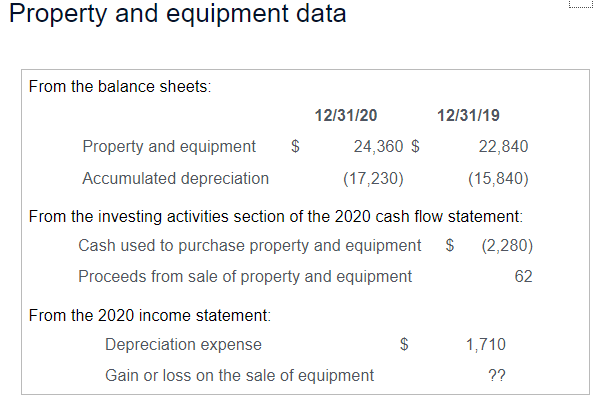Click the Depreciation expense row label
The height and width of the screenshot is (411, 606).
pyautogui.click(x=183, y=344)
